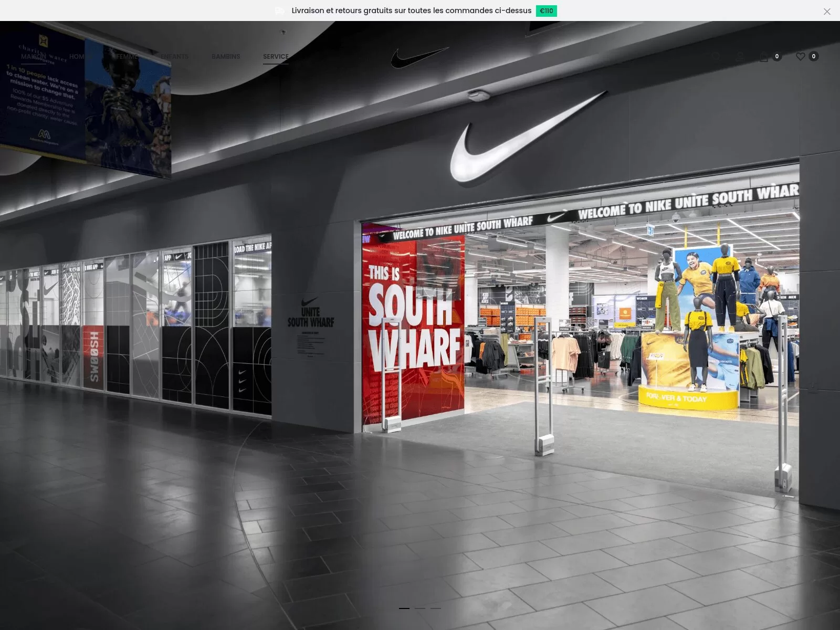
Task: Open the shopping bag icon
Action: coord(764,57)
